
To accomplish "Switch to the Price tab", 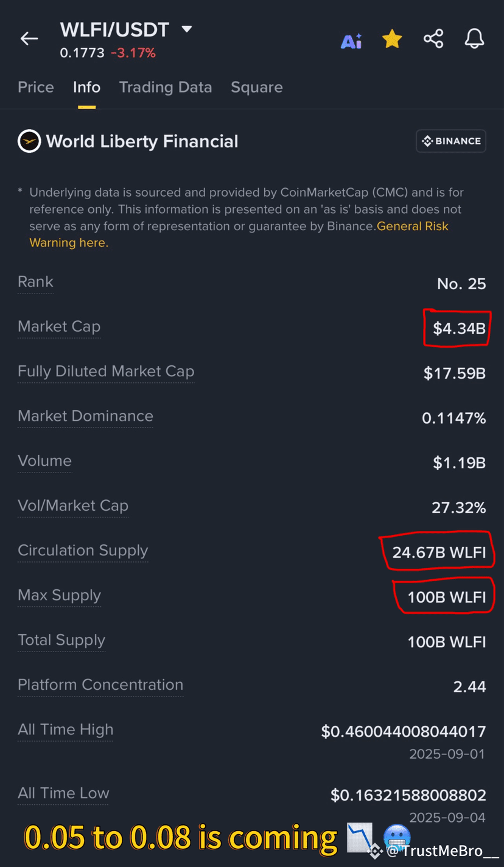I will tap(36, 87).
